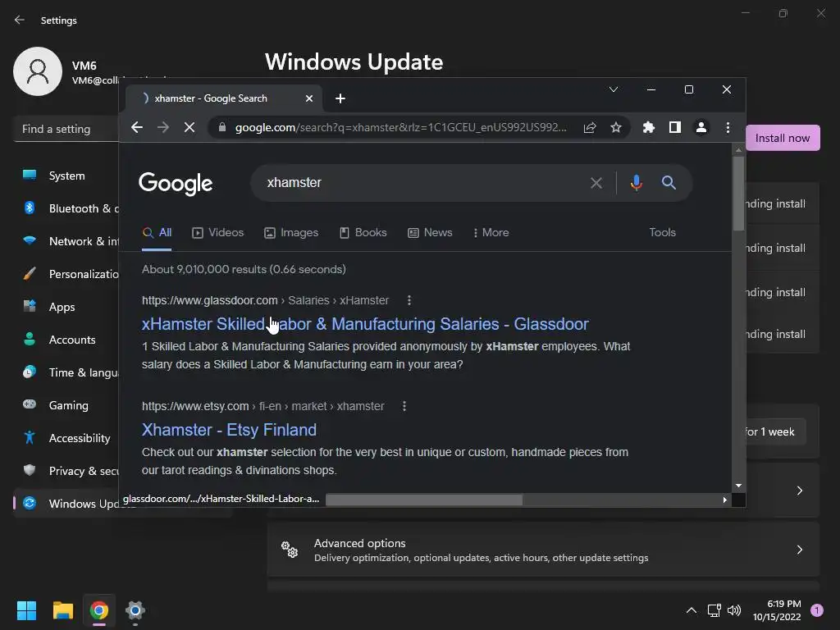The width and height of the screenshot is (840, 630).
Task: Go back in Chrome browser
Action: point(137,127)
